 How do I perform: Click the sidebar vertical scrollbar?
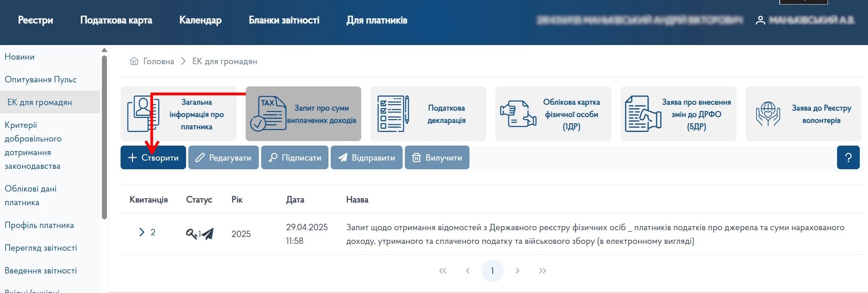104,136
